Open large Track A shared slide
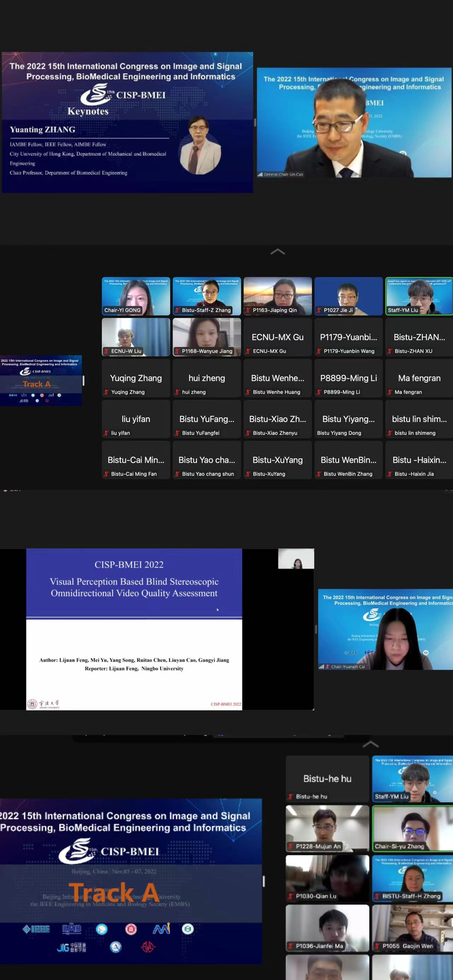This screenshot has height=980, width=453. click(131, 881)
